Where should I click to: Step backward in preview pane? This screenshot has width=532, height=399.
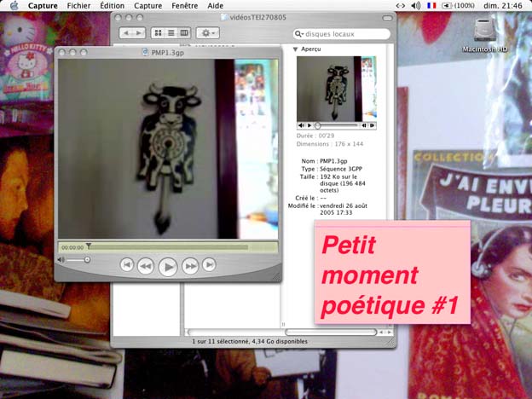click(364, 125)
